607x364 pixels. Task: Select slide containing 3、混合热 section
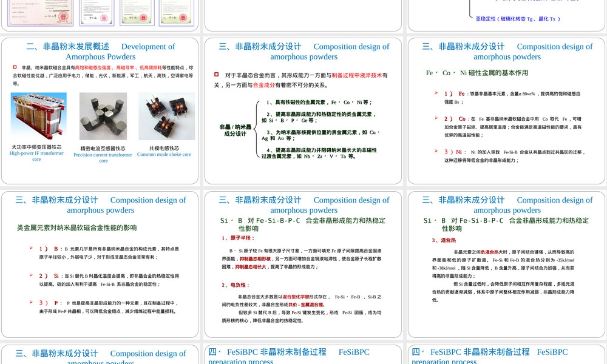tap(506, 264)
